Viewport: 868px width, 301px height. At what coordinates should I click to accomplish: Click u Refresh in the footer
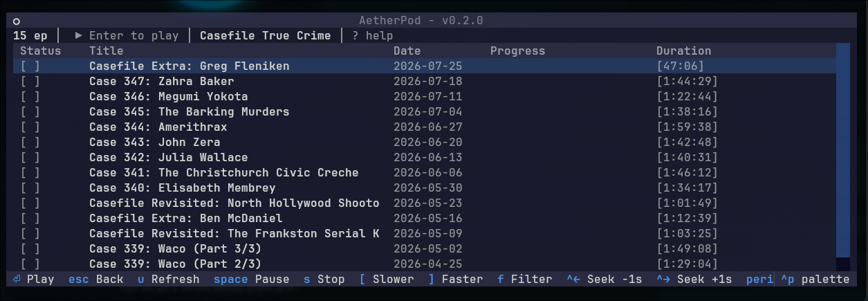pyautogui.click(x=169, y=280)
